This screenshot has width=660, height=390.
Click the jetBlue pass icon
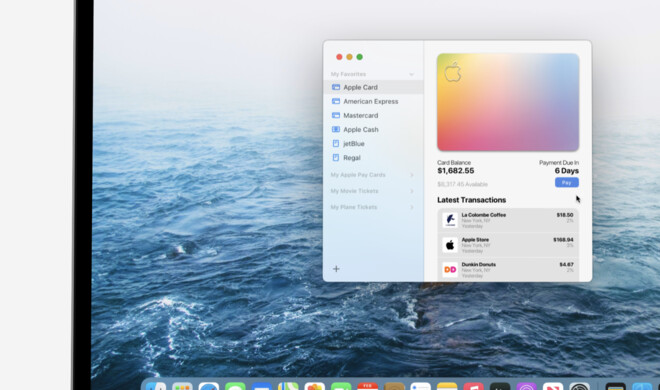coord(336,143)
